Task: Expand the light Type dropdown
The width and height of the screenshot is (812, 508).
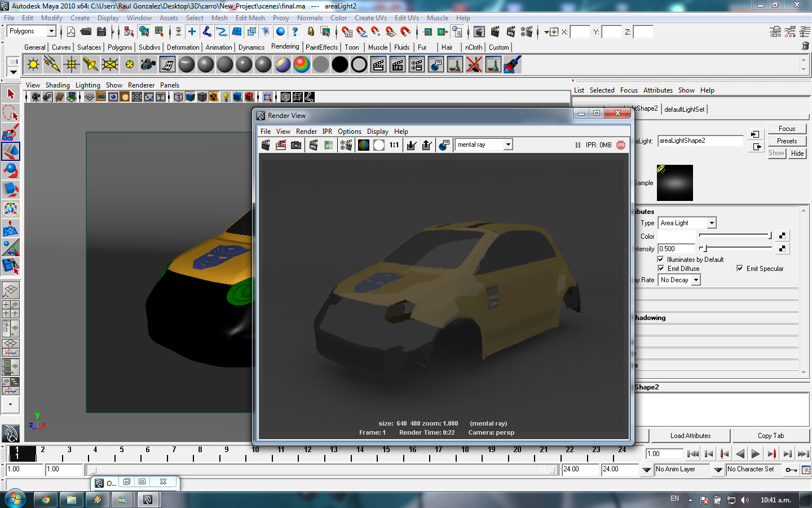Action: click(687, 223)
